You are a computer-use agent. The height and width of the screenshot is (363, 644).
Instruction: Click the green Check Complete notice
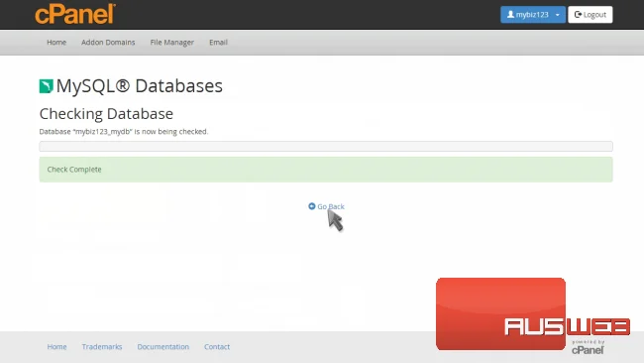point(326,170)
